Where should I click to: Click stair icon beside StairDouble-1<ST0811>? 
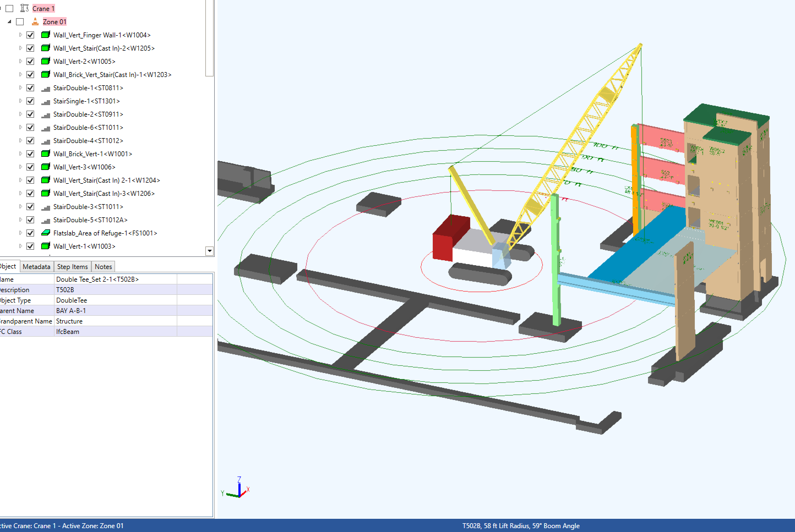(x=46, y=88)
